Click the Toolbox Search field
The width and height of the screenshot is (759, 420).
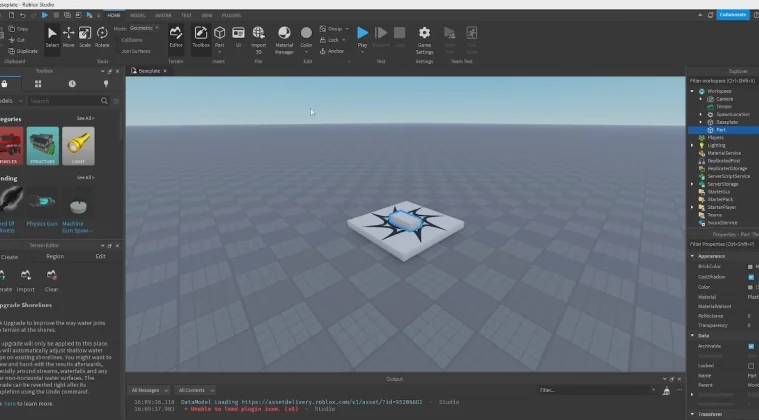pos(63,101)
